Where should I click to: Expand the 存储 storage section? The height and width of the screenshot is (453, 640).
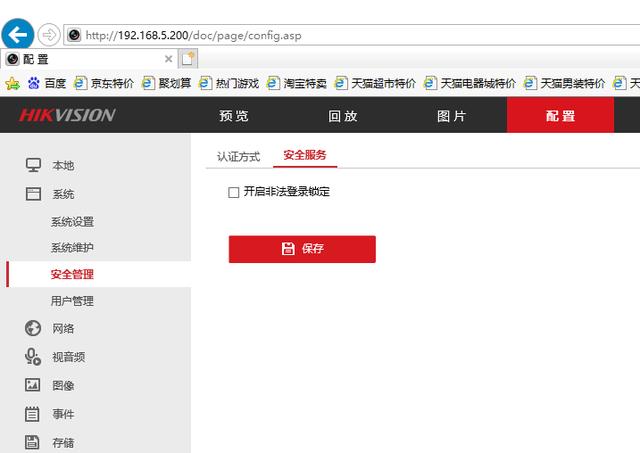pos(63,443)
